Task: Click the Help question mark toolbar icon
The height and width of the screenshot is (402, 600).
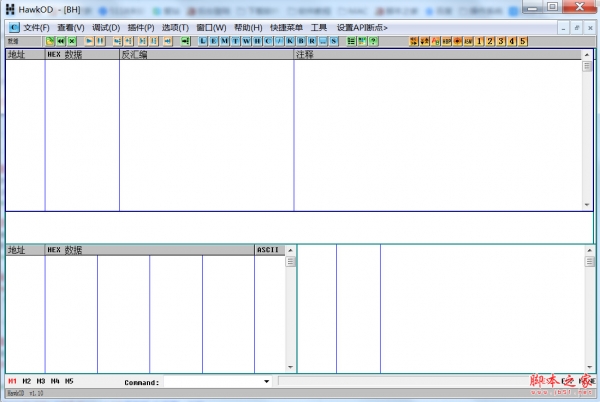Action: tap(374, 42)
